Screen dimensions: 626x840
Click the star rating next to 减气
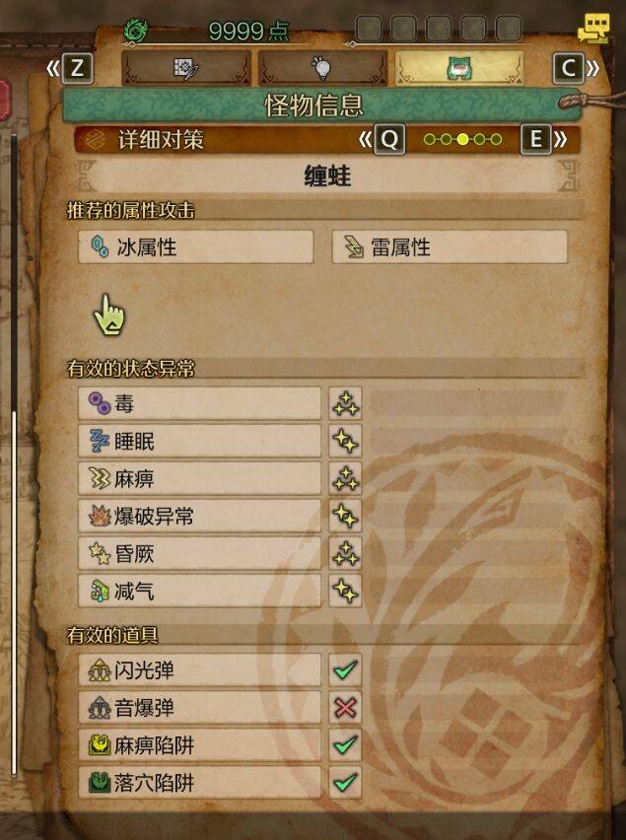point(345,591)
